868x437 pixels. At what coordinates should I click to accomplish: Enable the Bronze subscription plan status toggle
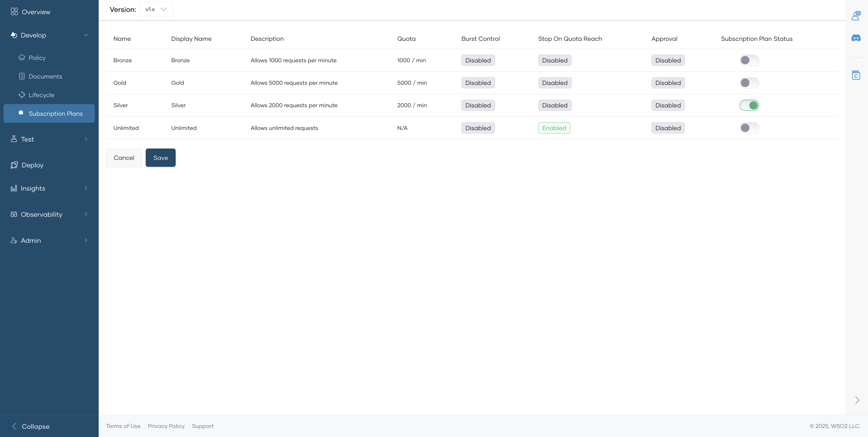pos(749,60)
